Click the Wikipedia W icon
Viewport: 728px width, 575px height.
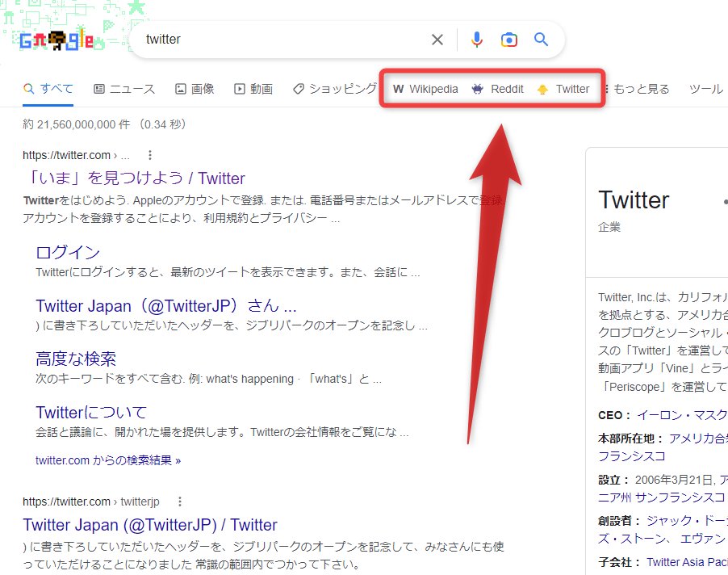(398, 89)
